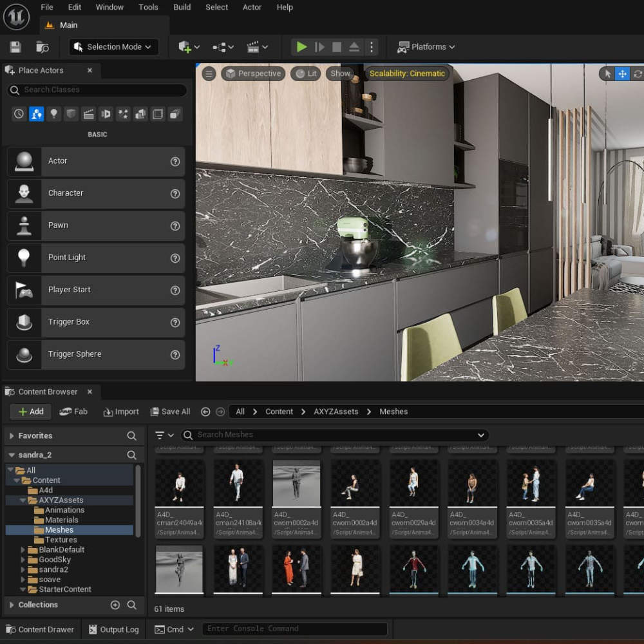
Task: Open the Build menu
Action: click(182, 7)
